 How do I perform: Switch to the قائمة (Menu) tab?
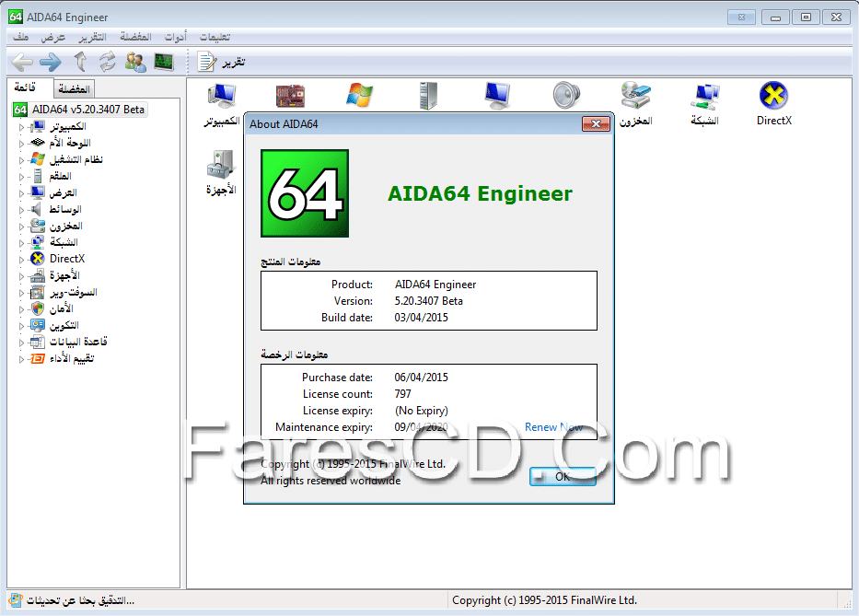[25, 87]
